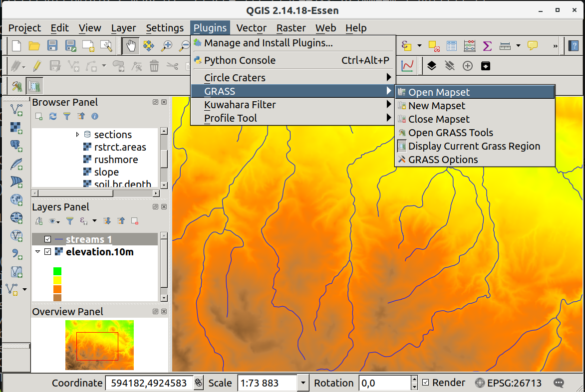Open an existing project folder icon
This screenshot has height=392, width=585.
coord(34,46)
